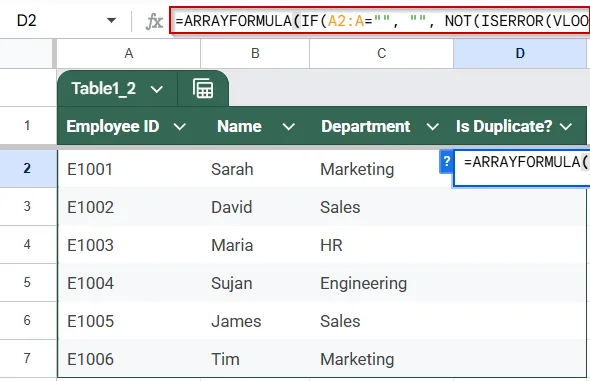The image size is (590, 381).
Task: Click the fx function icon
Action: point(154,21)
